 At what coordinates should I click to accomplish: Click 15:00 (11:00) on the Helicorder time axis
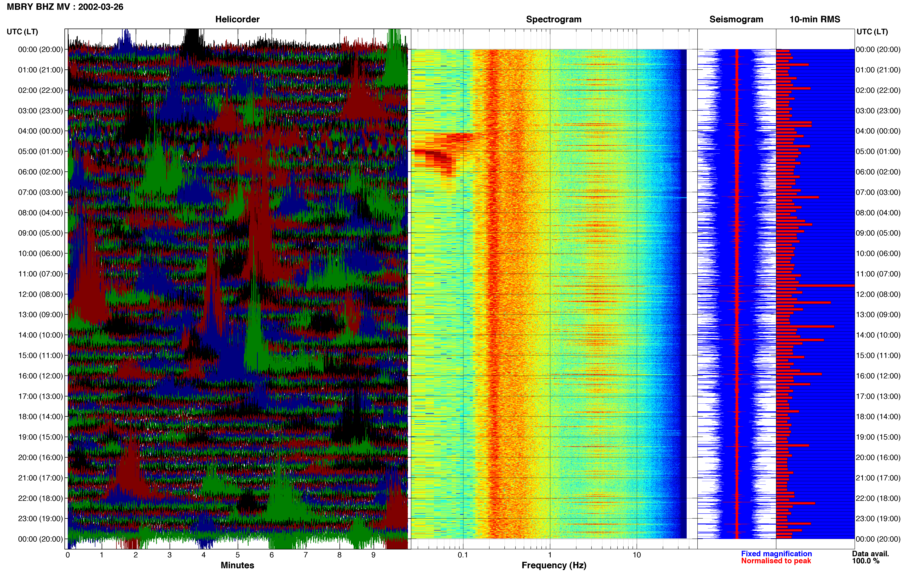click(41, 356)
